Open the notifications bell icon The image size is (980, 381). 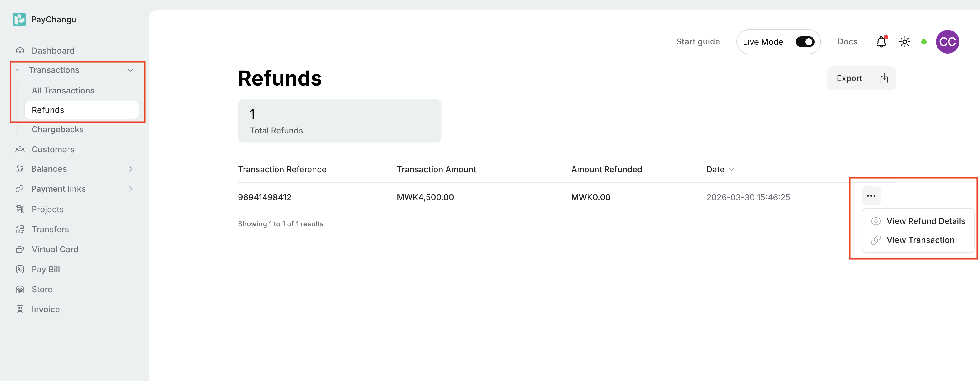[881, 42]
